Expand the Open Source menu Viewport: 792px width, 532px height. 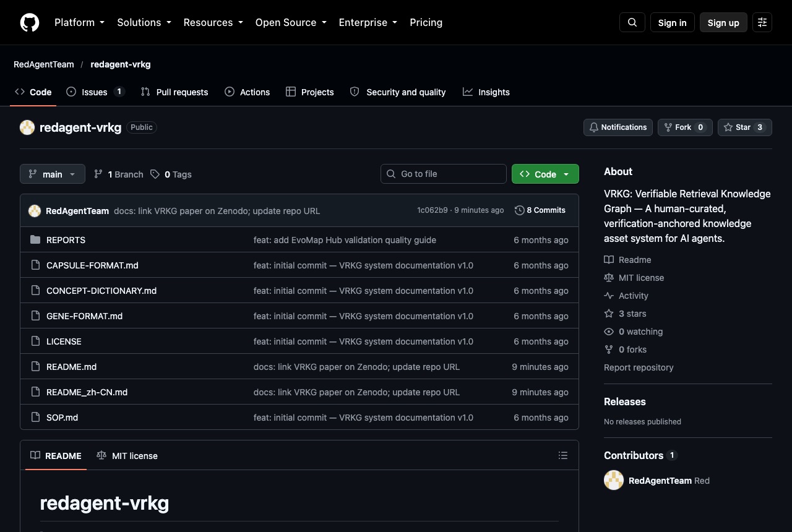click(x=291, y=22)
